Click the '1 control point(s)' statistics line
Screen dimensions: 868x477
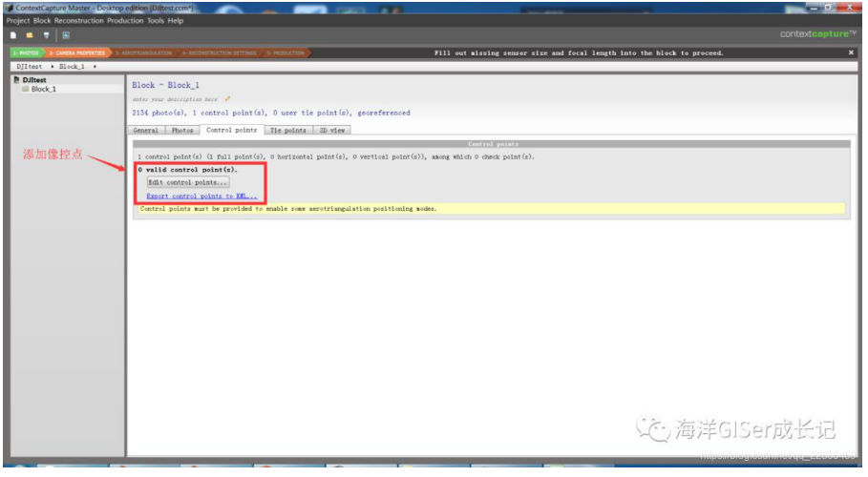tap(336, 156)
